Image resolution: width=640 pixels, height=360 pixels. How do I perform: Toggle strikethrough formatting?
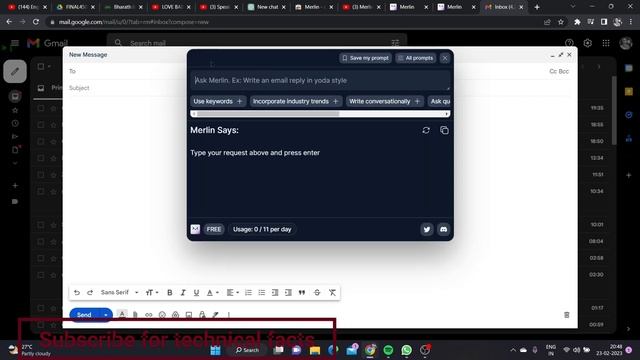click(x=317, y=293)
